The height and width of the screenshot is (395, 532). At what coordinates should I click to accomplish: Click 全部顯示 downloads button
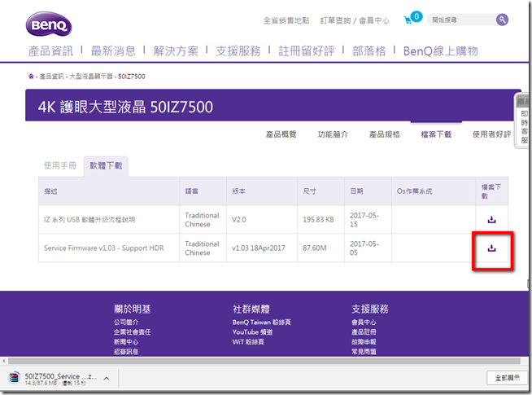508,378
